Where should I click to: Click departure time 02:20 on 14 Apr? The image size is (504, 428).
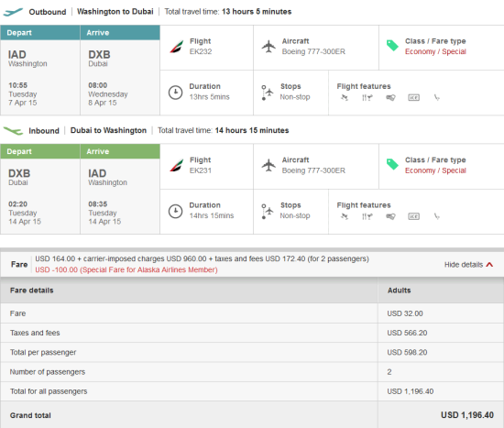[25, 213]
